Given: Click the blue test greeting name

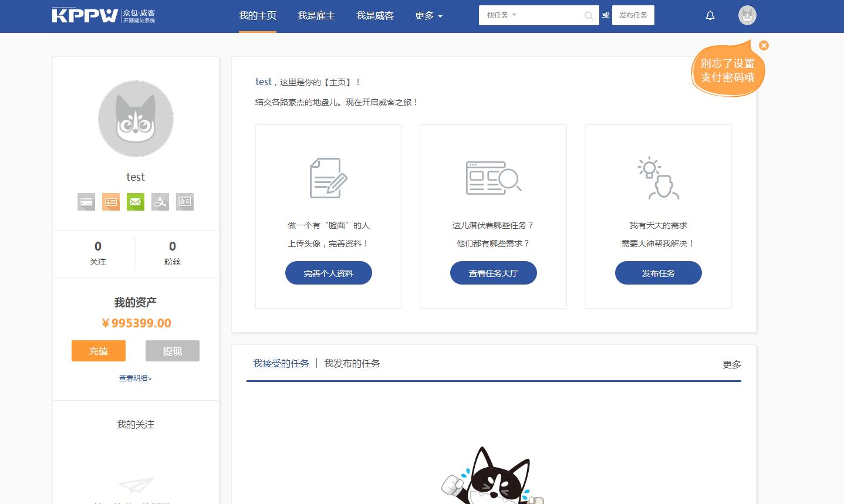Looking at the screenshot, I should pyautogui.click(x=264, y=82).
